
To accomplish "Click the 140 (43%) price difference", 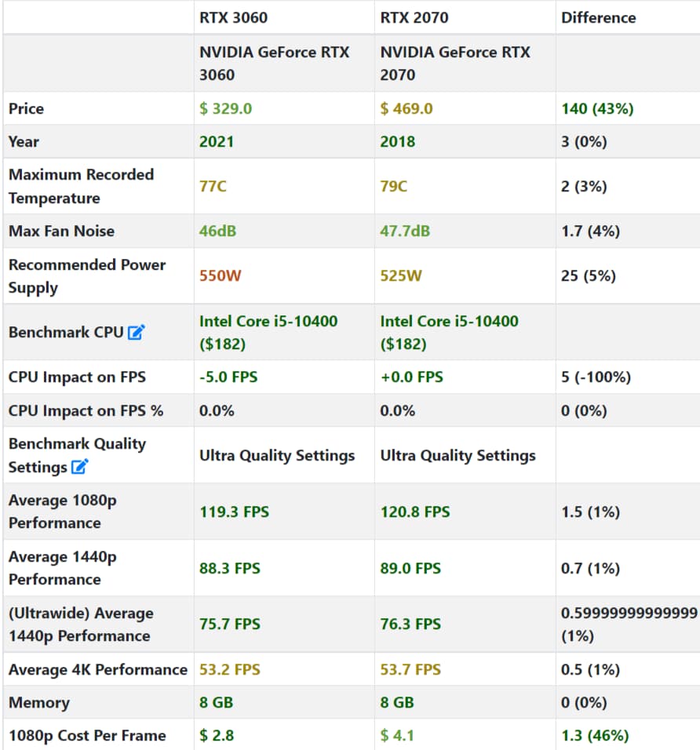I will pos(597,108).
